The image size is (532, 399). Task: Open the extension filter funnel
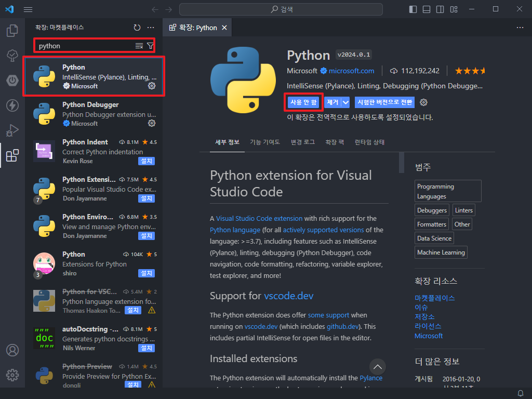[x=150, y=46]
